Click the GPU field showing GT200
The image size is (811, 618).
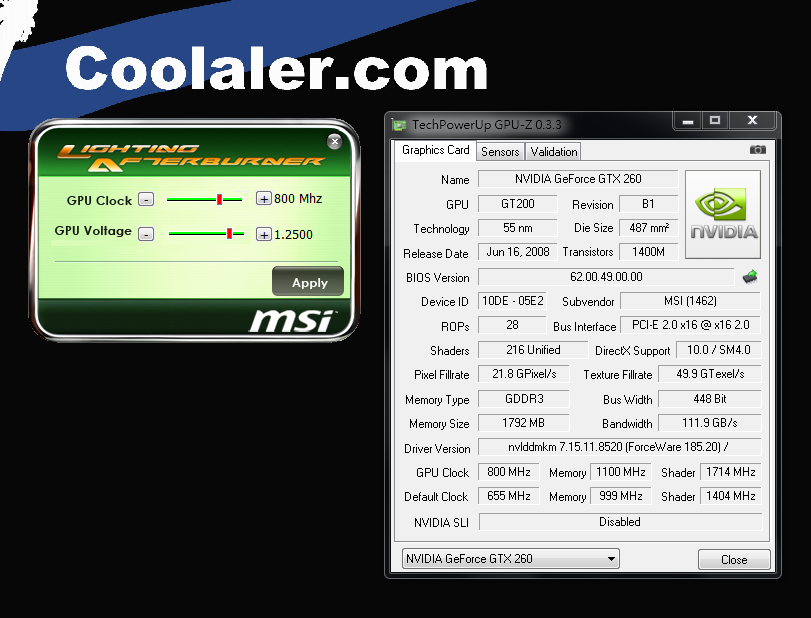pyautogui.click(x=518, y=204)
